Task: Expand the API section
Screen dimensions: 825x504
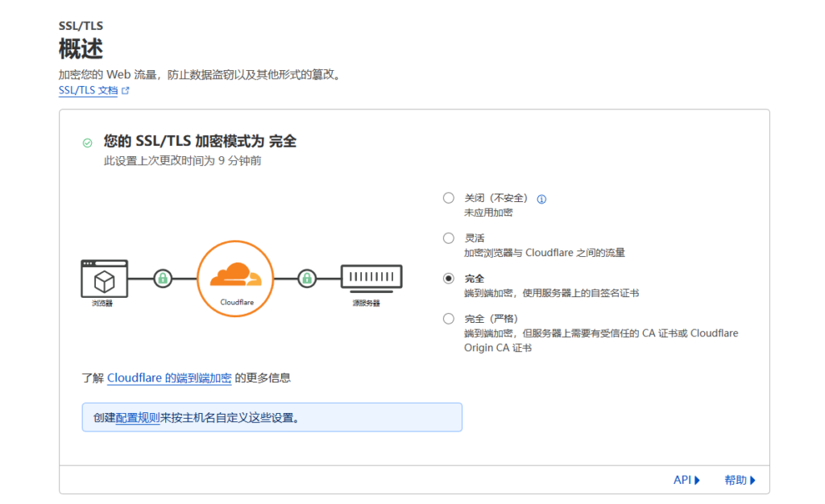Action: (686, 480)
